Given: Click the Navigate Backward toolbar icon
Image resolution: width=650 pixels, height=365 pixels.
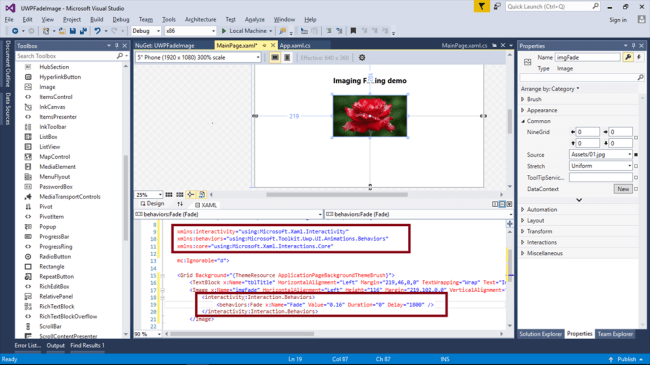Looking at the screenshot, I should tap(15, 31).
